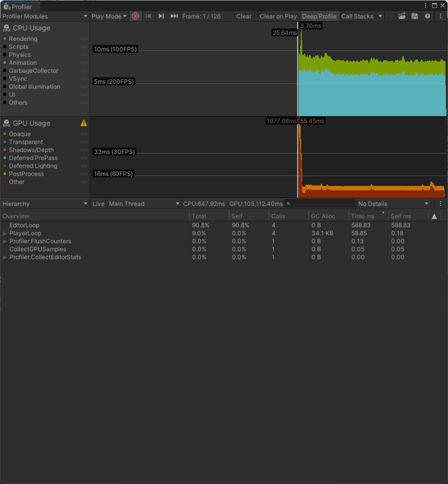Save profiler data to file
The height and width of the screenshot is (484, 448).
[x=414, y=16]
